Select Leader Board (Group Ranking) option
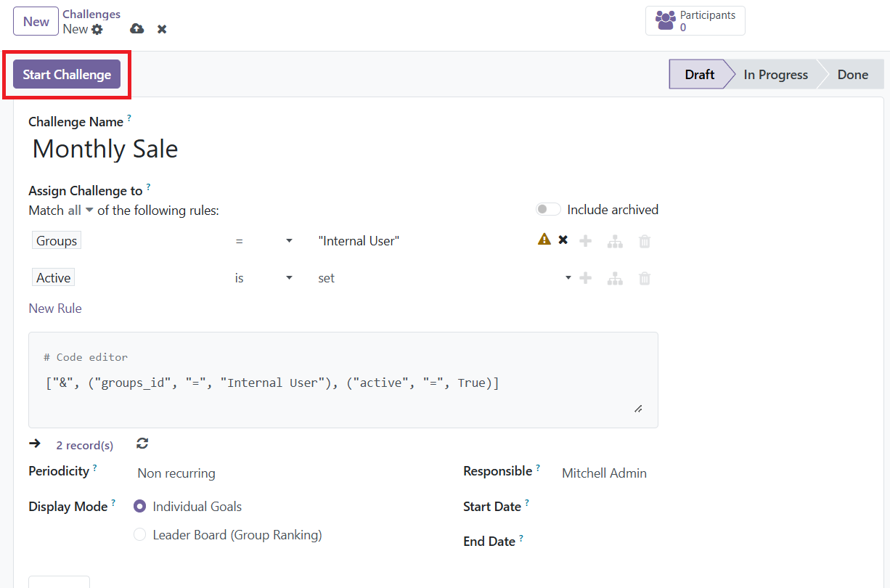The image size is (890, 588). (140, 535)
